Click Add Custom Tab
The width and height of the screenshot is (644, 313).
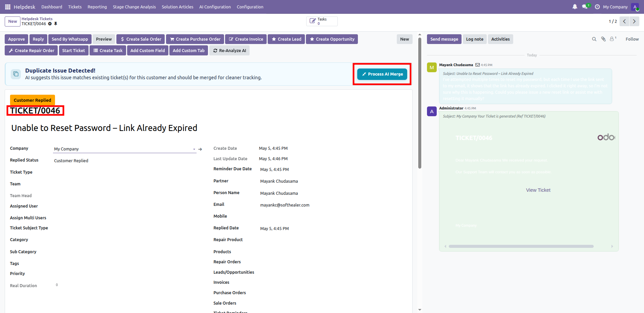[189, 51]
